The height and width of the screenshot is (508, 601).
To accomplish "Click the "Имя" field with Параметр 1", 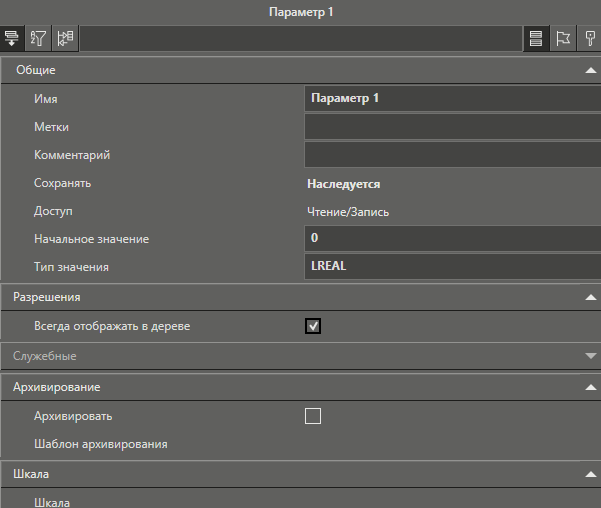I will 452,98.
